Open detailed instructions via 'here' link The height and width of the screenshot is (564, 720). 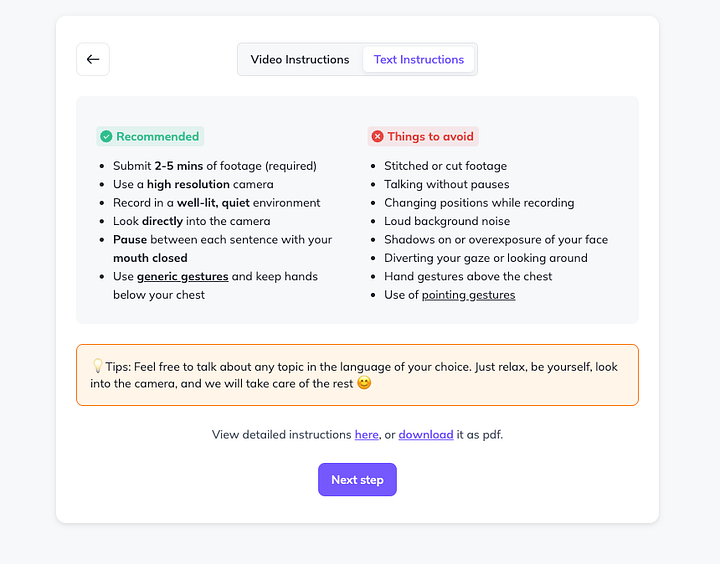366,434
